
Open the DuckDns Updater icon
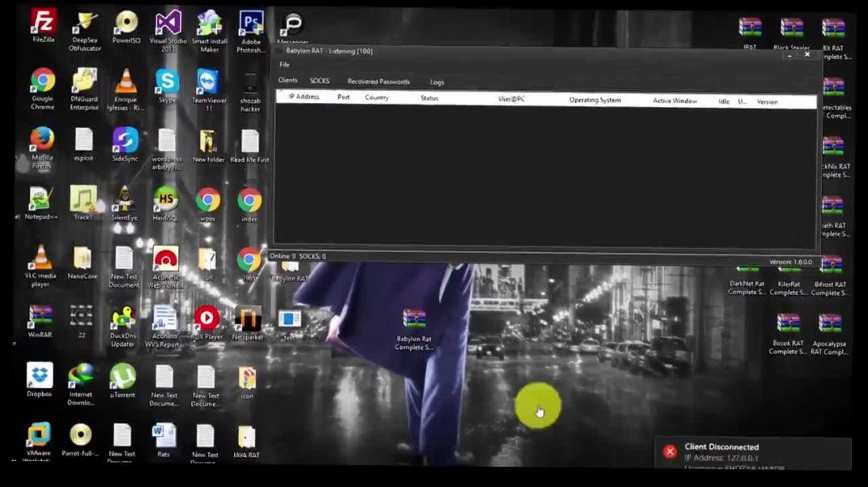click(x=123, y=327)
